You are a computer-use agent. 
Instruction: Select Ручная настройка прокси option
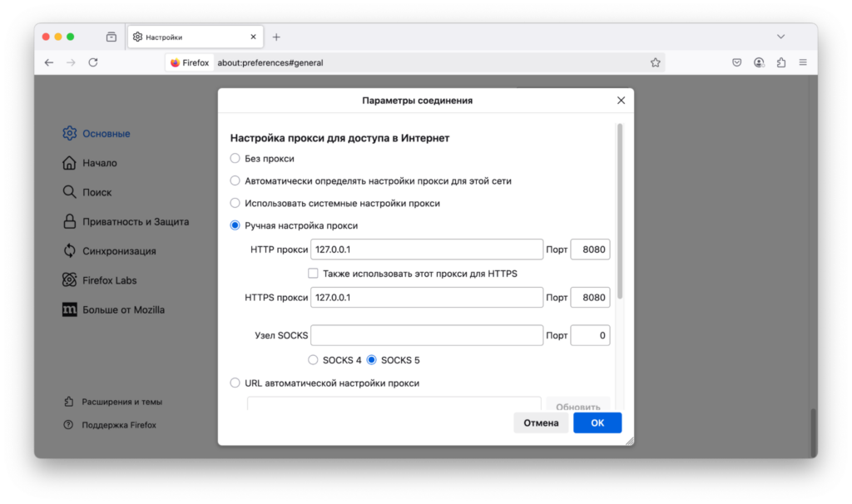click(x=234, y=225)
